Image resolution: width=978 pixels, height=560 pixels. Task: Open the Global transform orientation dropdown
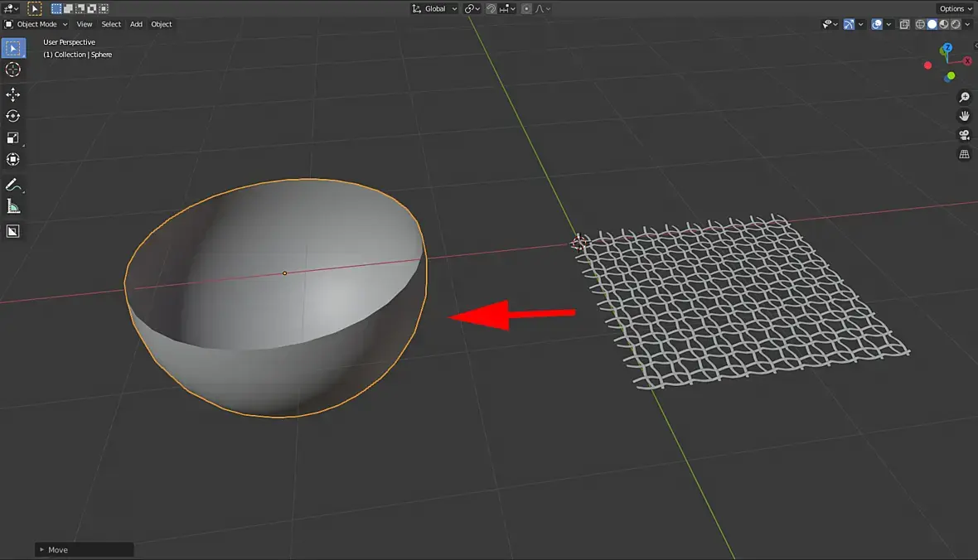(434, 9)
